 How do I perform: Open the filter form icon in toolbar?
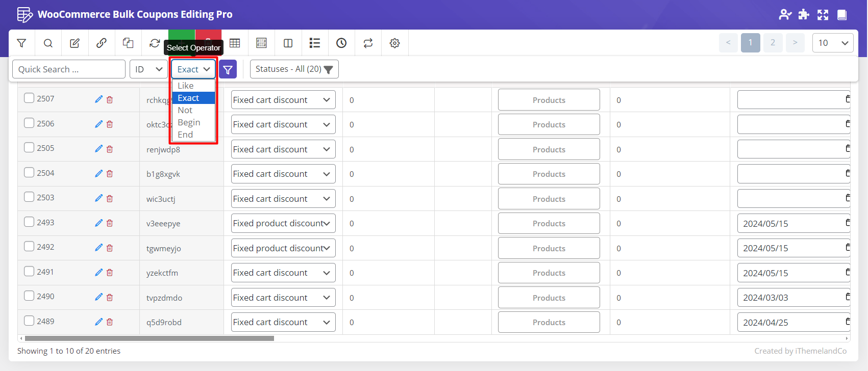pyautogui.click(x=21, y=43)
